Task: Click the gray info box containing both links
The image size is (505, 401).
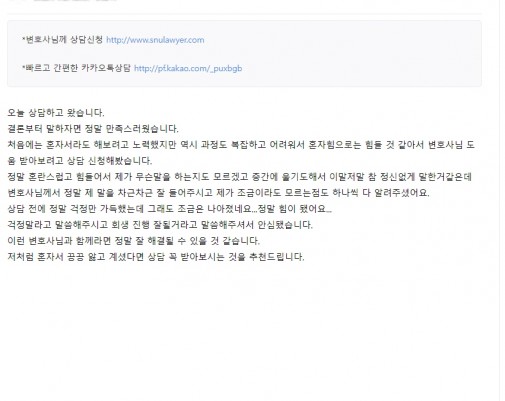Action: pos(244,54)
